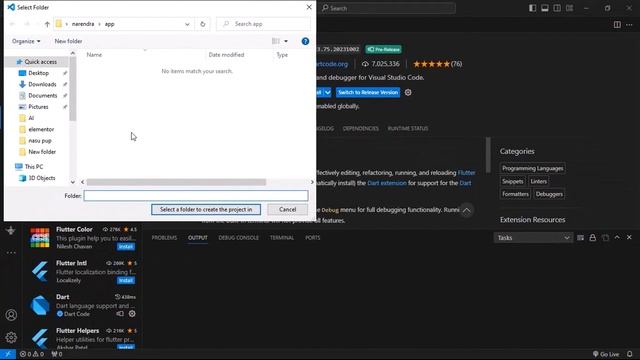Lock output scroll icon
Image resolution: width=640 pixels, height=360 pixels.
tap(592, 238)
